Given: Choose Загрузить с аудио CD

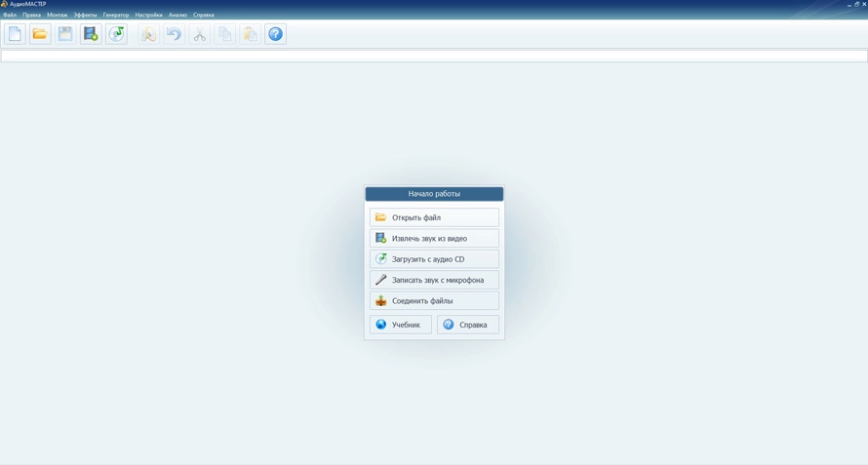Looking at the screenshot, I should coord(434,259).
